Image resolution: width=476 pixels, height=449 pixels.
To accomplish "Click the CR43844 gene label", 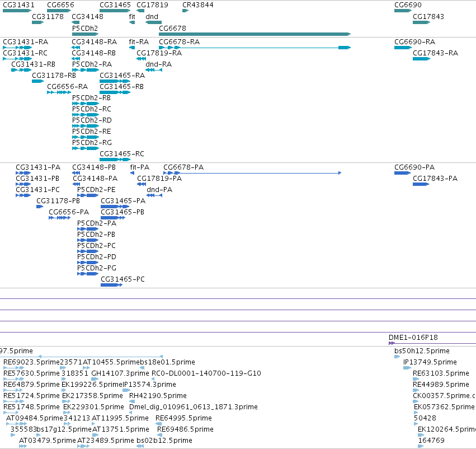I will pyautogui.click(x=197, y=5).
